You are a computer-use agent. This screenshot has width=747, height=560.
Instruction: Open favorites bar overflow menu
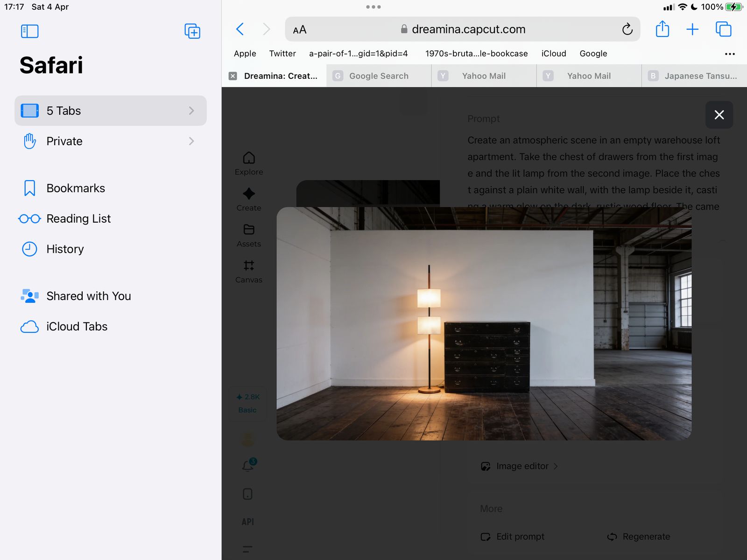pos(730,54)
